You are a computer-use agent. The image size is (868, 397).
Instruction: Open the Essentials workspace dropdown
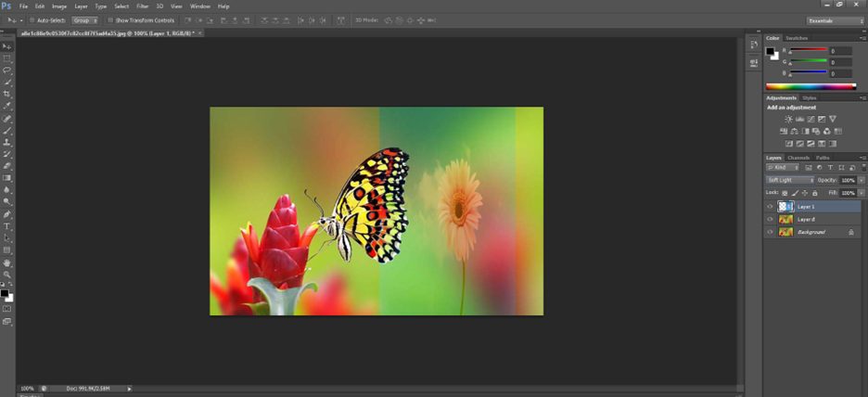[x=835, y=20]
